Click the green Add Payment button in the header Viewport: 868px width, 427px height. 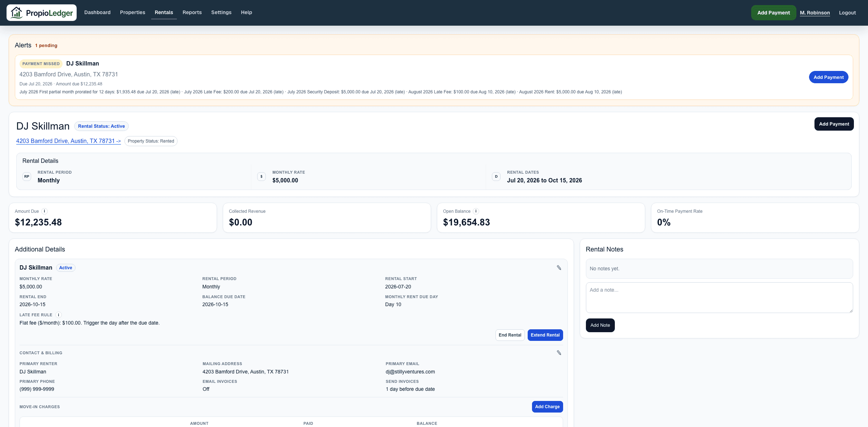click(x=774, y=13)
